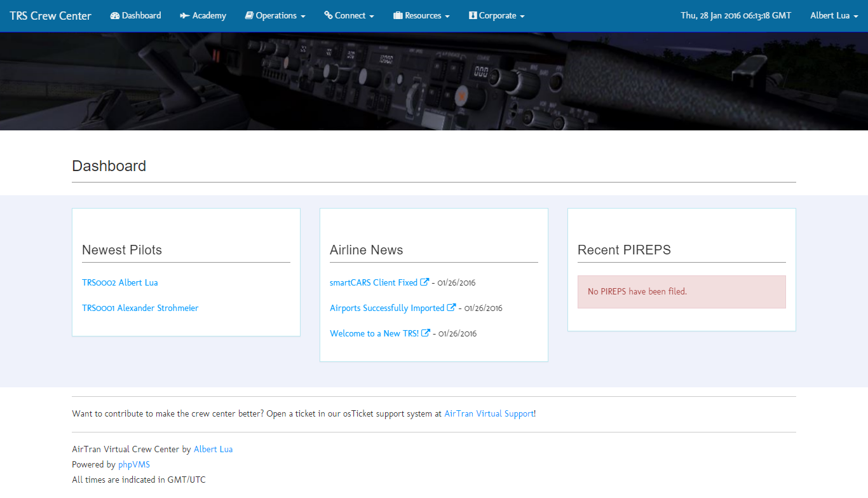Click the navbar date and time text
The width and height of the screenshot is (868, 498).
(736, 15)
